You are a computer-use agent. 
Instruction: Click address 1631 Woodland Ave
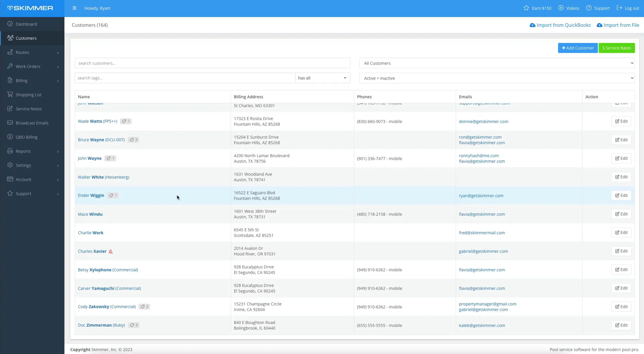[x=253, y=174]
